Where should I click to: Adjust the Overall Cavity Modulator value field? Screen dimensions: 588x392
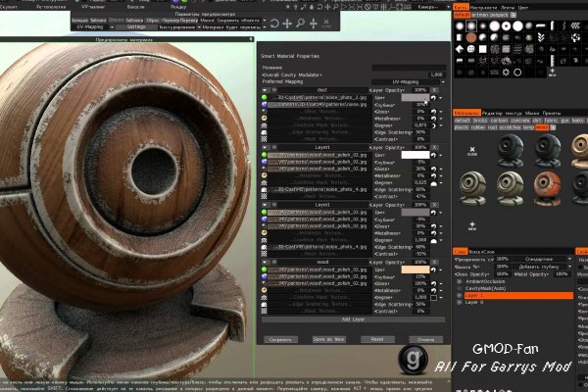point(436,74)
